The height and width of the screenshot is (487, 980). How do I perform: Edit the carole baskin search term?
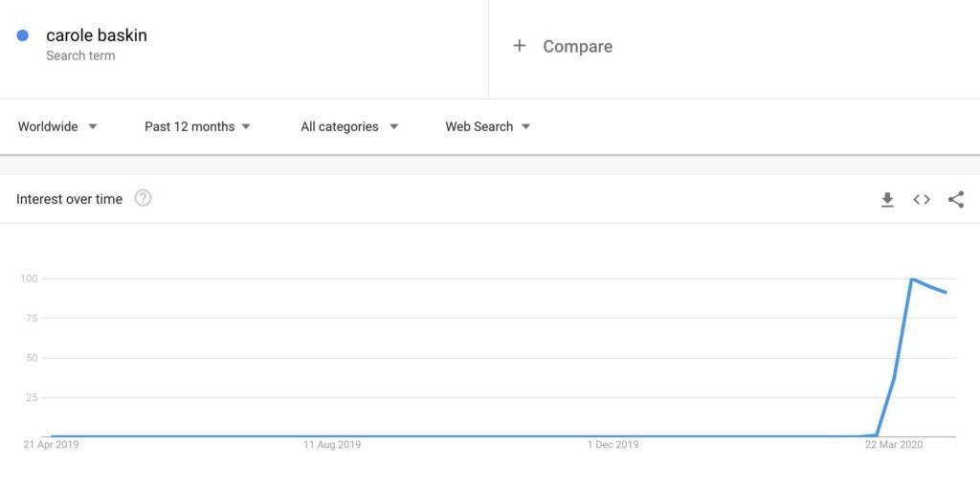tap(97, 35)
